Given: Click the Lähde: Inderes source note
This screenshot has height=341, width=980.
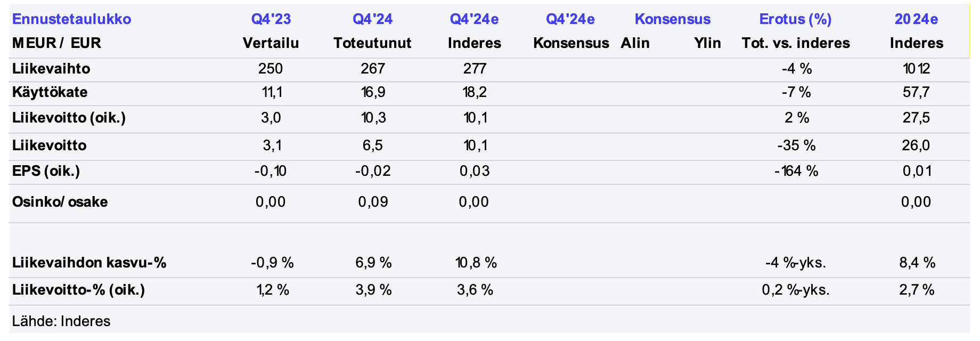Looking at the screenshot, I should click(x=61, y=321).
